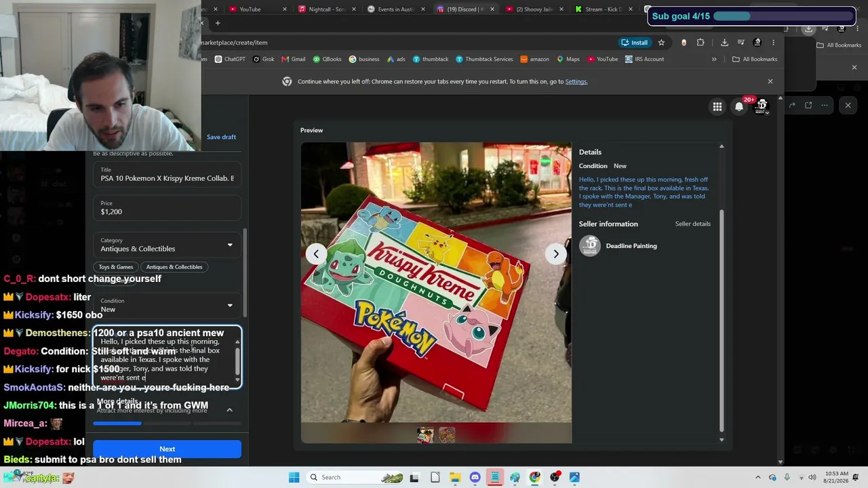The width and height of the screenshot is (868, 488).
Task: Collapse the More details section
Action: (x=229, y=410)
